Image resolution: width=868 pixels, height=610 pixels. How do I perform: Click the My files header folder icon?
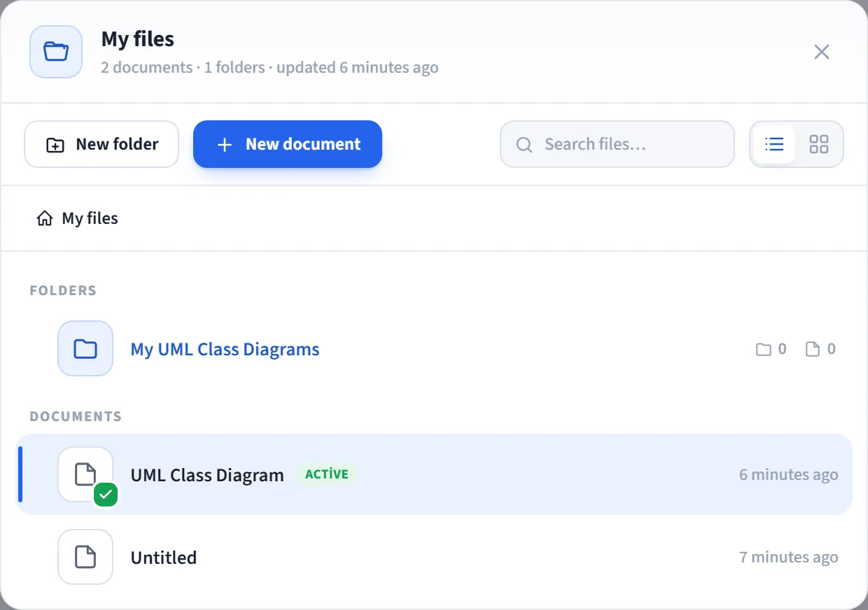coord(56,52)
